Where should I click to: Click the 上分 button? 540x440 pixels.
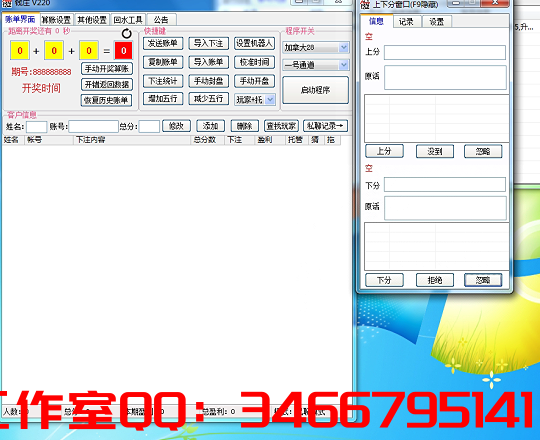tap(384, 151)
